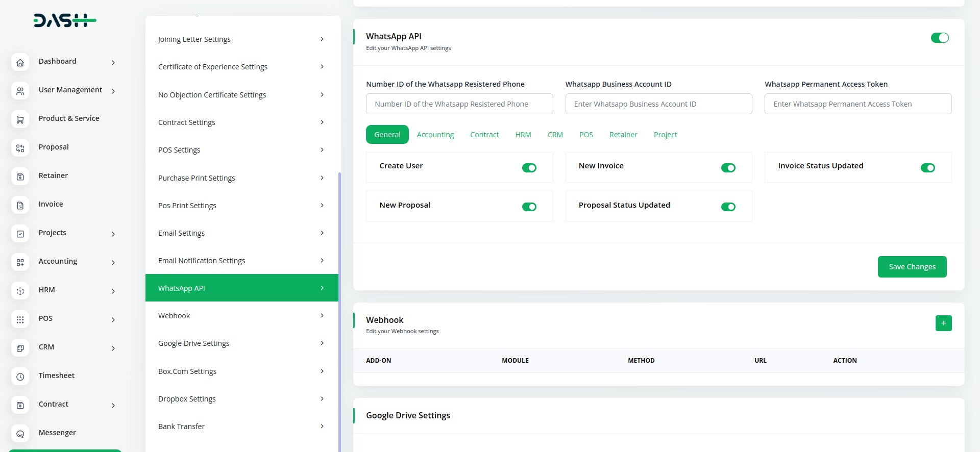Add a new webhook with plus icon
The image size is (980, 452).
click(943, 323)
